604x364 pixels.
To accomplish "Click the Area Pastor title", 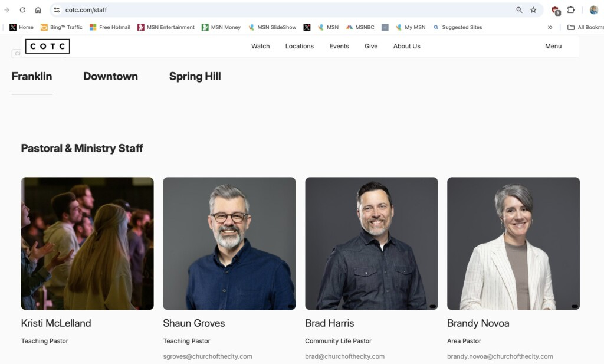I will [464, 341].
